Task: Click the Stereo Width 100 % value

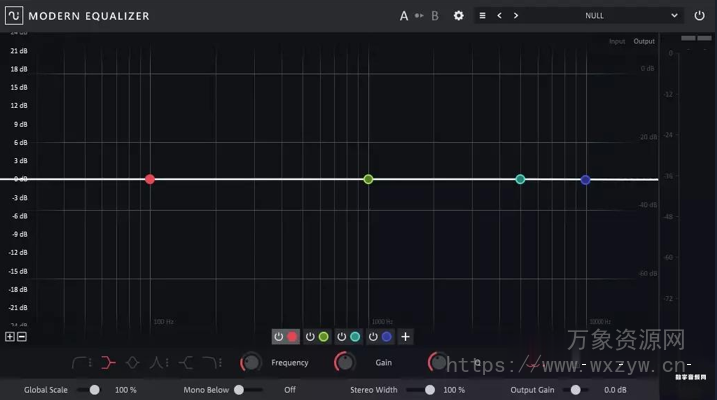Action: tap(454, 390)
